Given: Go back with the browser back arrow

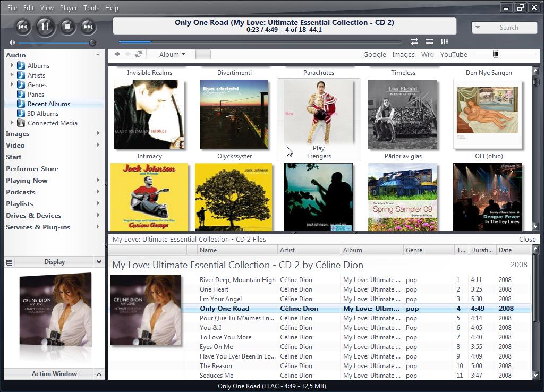Looking at the screenshot, I should [x=117, y=54].
